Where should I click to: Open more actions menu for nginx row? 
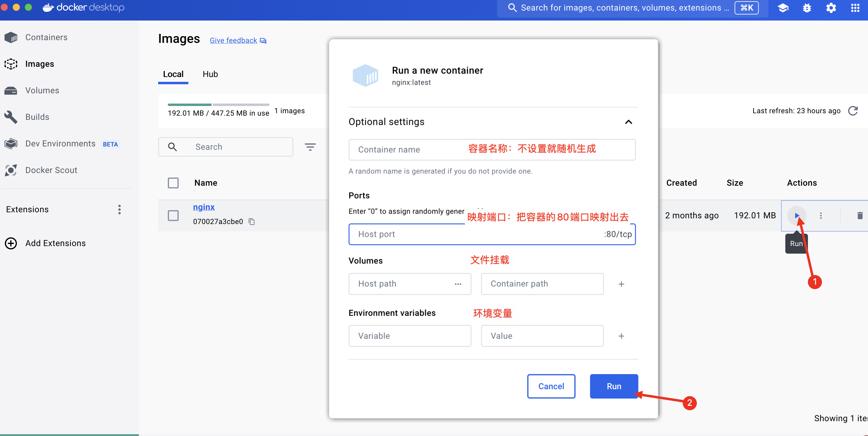821,216
